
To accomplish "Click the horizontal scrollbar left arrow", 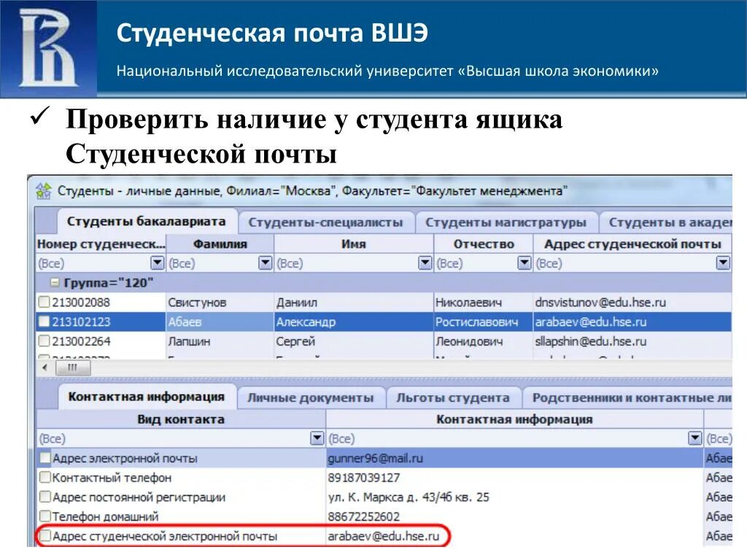I will (x=44, y=367).
